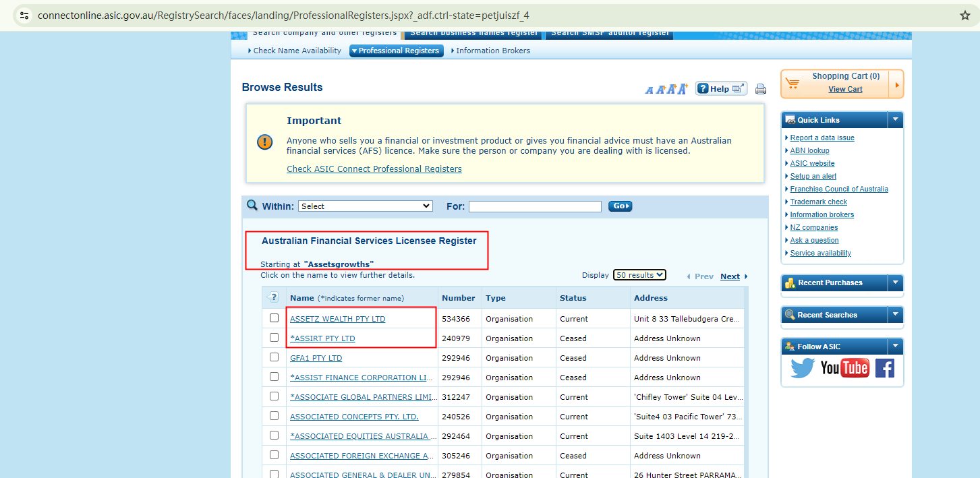
Task: Expand the Recent Purchases panel arrow
Action: coord(895,282)
